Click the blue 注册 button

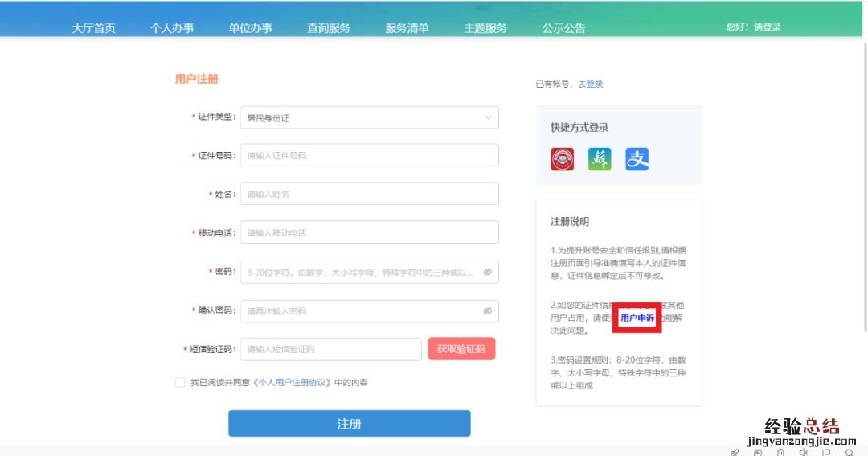point(349,424)
